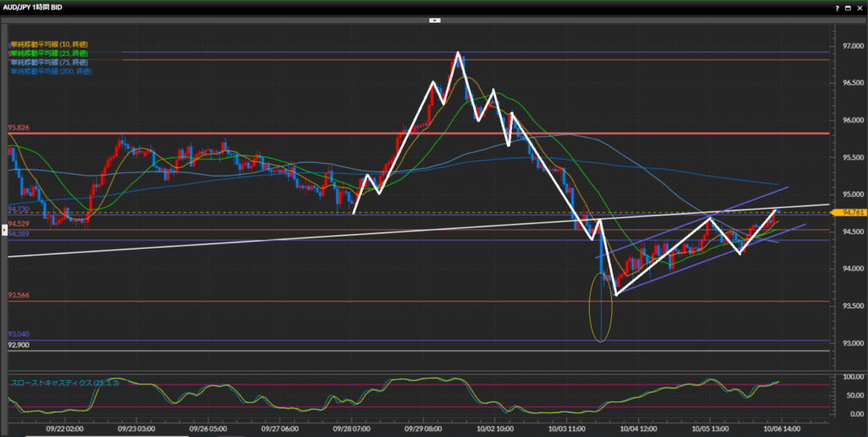
Task: Close the AUD/JPY chart window
Action: pyautogui.click(x=860, y=8)
